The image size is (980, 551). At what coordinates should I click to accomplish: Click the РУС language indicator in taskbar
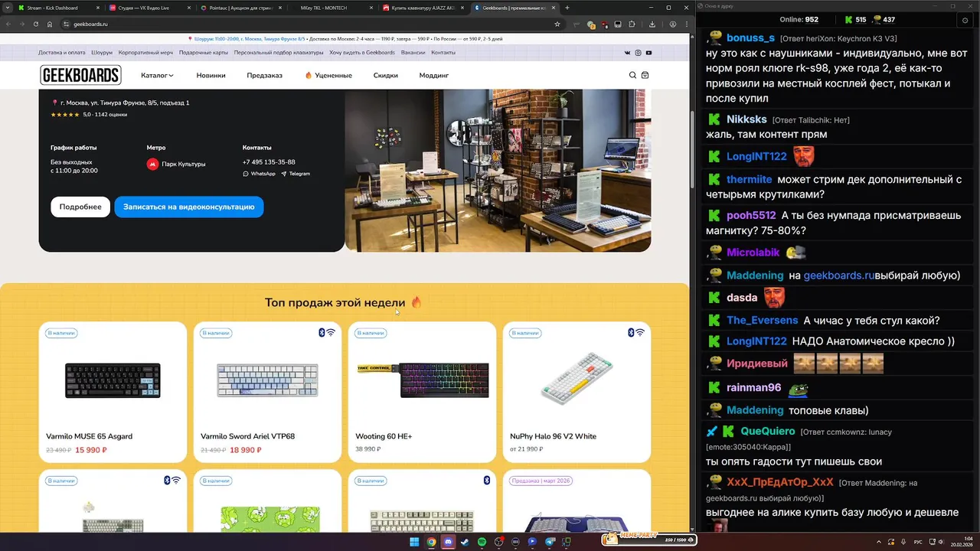point(918,542)
